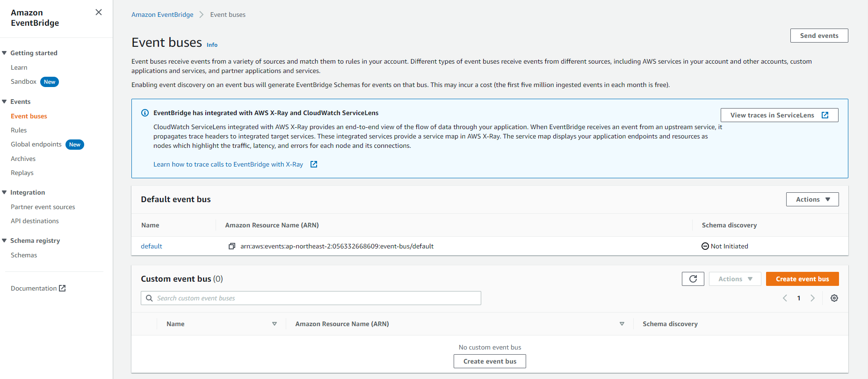Open the Info link beside Event buses
Screen dimensions: 868x379
212,45
